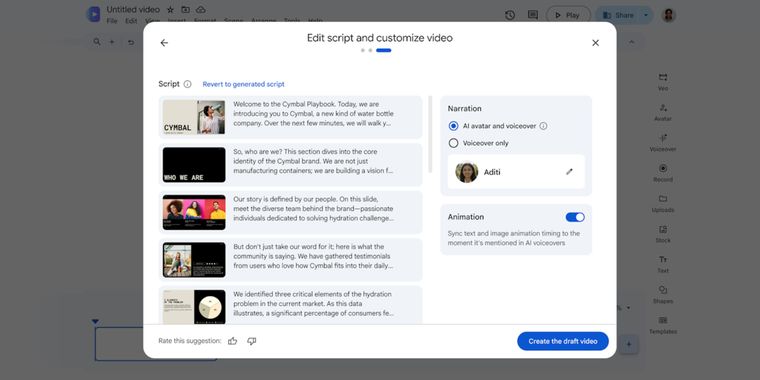Open the File menu
Screen dimensions: 760x380
(x=112, y=21)
